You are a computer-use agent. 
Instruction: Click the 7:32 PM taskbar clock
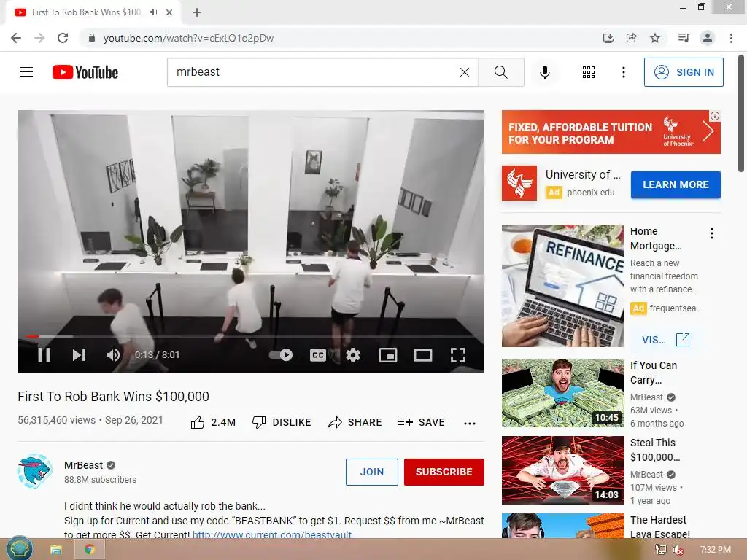click(715, 550)
